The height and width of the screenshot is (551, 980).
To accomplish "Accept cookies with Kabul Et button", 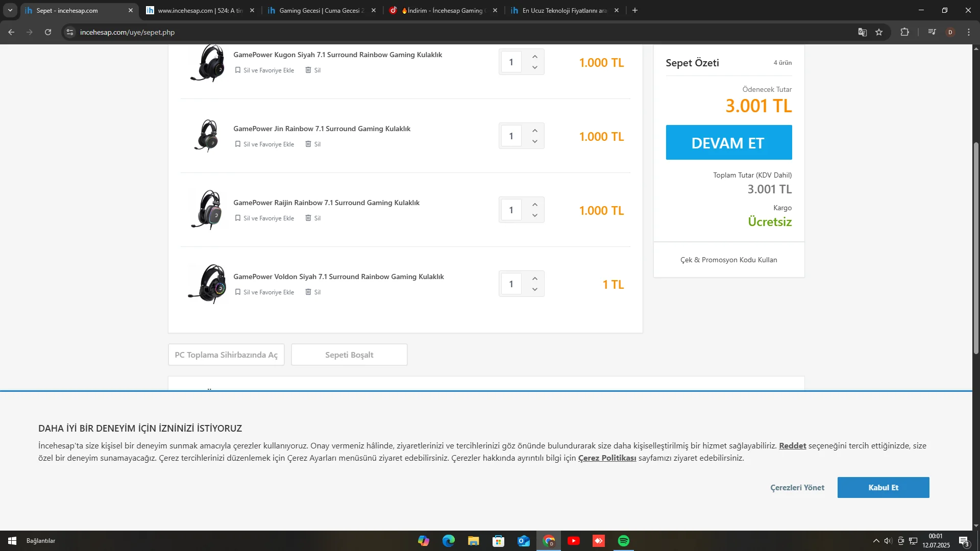I will click(883, 488).
